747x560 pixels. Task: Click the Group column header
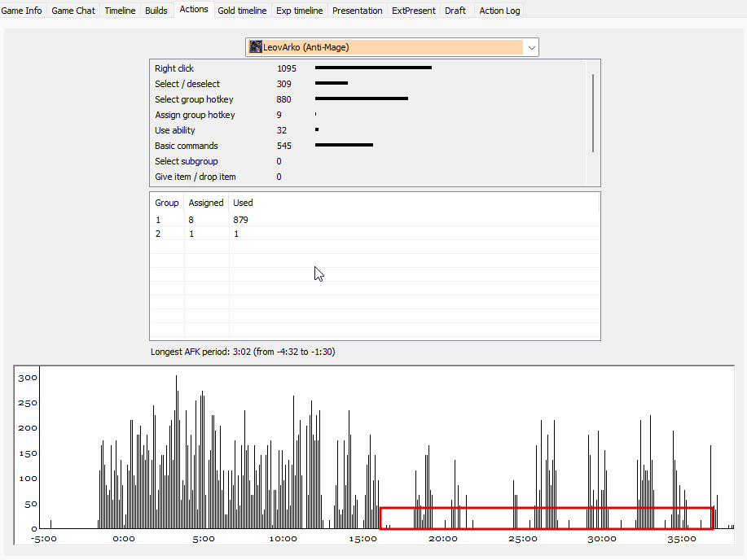(167, 203)
